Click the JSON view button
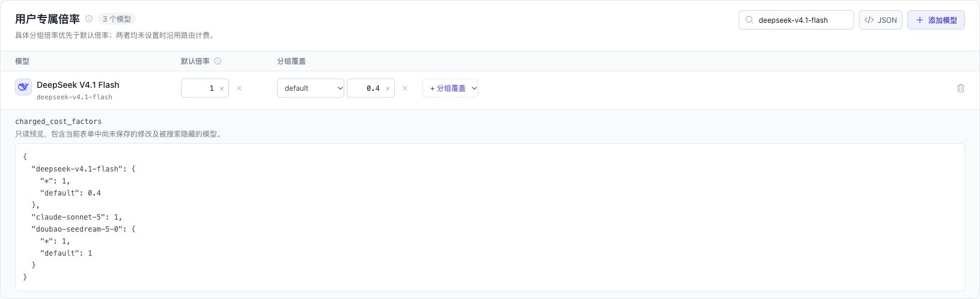 click(881, 20)
